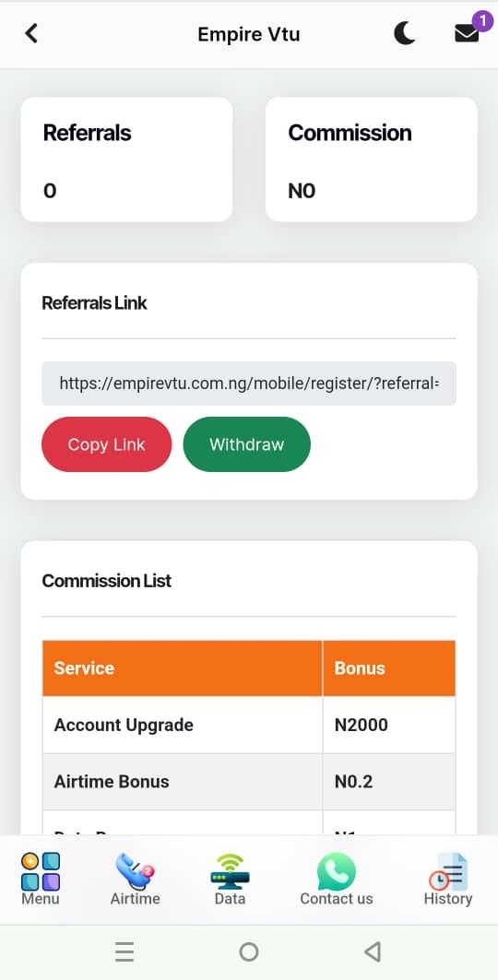
Task: Tap the Android recent apps button
Action: [x=125, y=951]
